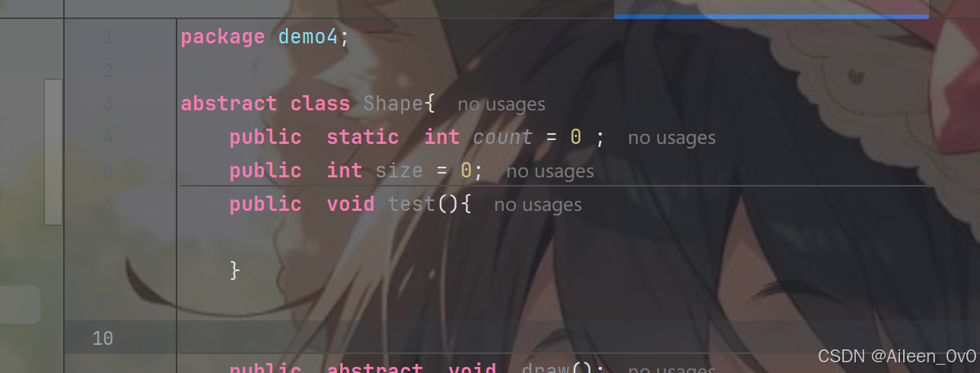Screen dimensions: 980x373
Task: Place cursor on the package keyword
Action: [223, 37]
